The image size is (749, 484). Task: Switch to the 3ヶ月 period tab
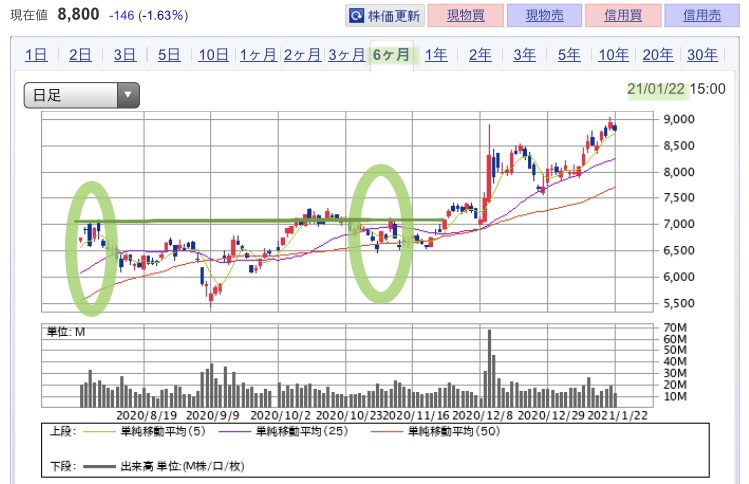point(347,55)
